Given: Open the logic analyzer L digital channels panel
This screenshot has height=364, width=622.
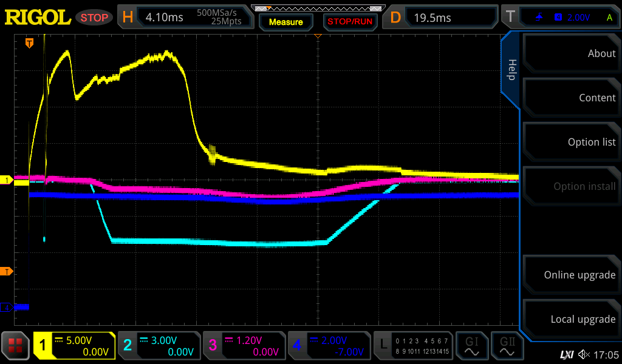Looking at the screenshot, I should (414, 346).
